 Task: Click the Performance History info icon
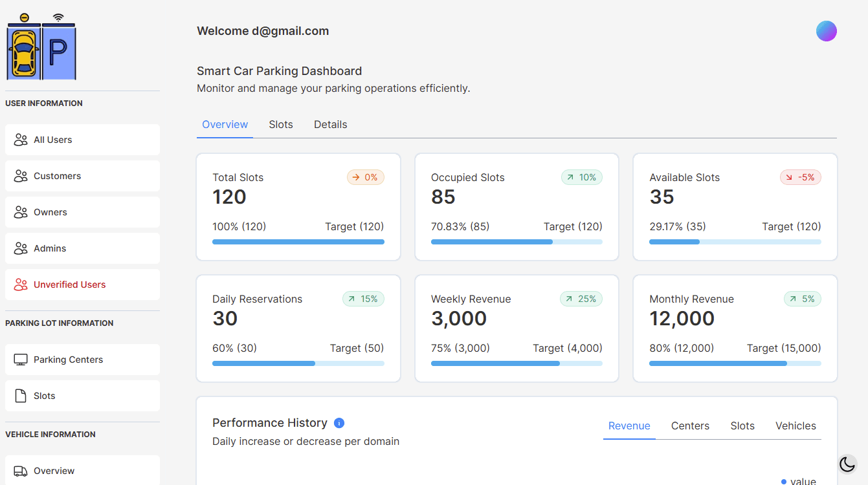(339, 423)
